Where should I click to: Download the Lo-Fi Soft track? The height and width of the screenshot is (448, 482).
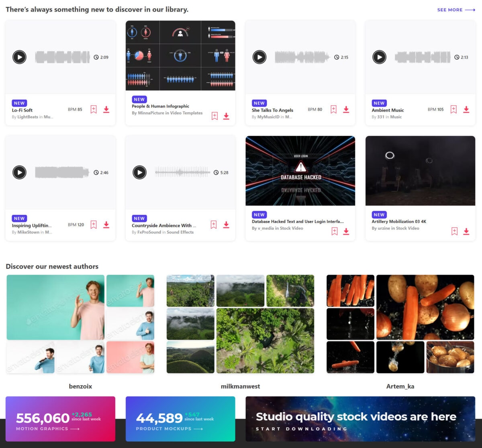[x=106, y=109]
